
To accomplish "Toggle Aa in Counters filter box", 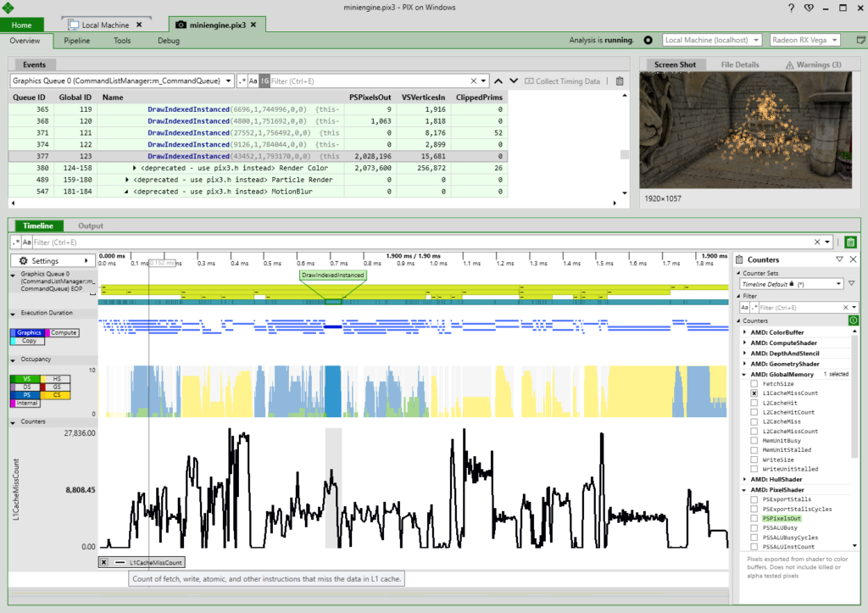I will [744, 307].
